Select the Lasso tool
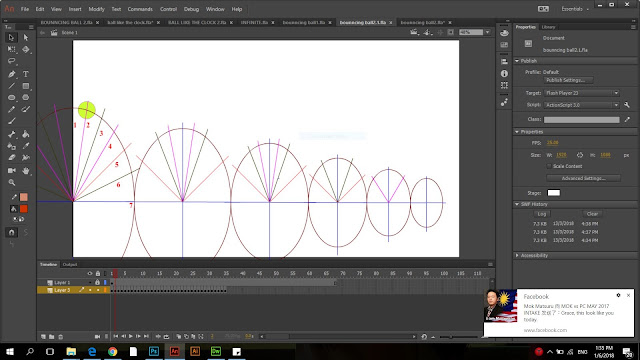Screen dimensions: 640x360 click(11, 61)
